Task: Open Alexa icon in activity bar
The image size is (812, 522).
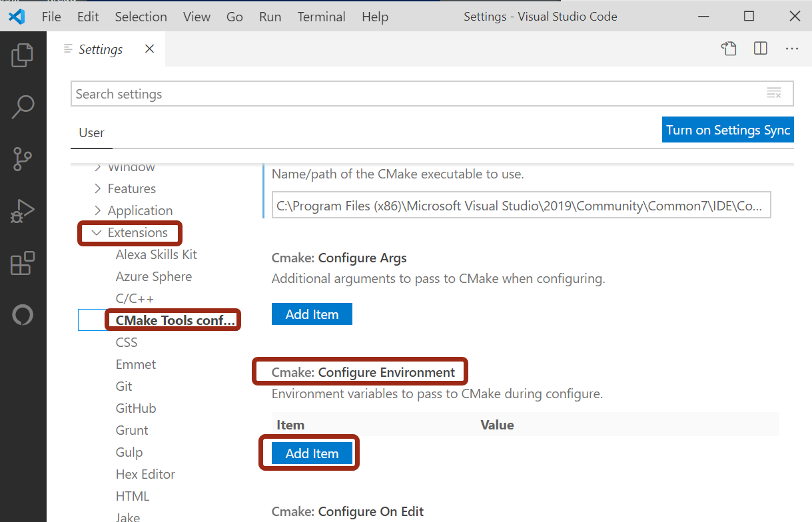Action: 23,315
